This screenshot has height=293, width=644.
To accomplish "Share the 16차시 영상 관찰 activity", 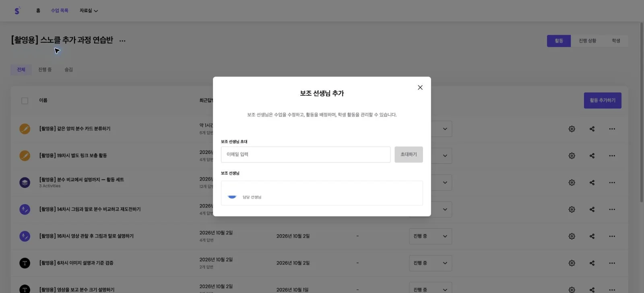I will (592, 236).
